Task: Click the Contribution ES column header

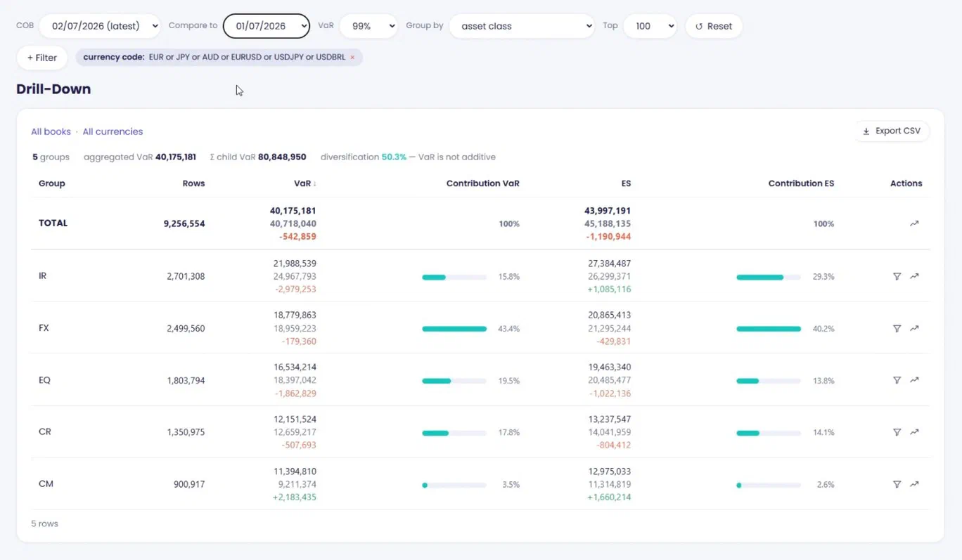Action: [801, 183]
